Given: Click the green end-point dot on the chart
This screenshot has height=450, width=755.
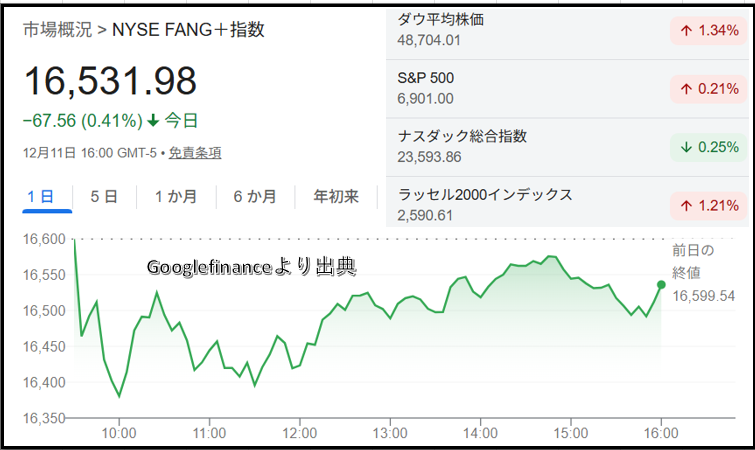Looking at the screenshot, I should 661,285.
